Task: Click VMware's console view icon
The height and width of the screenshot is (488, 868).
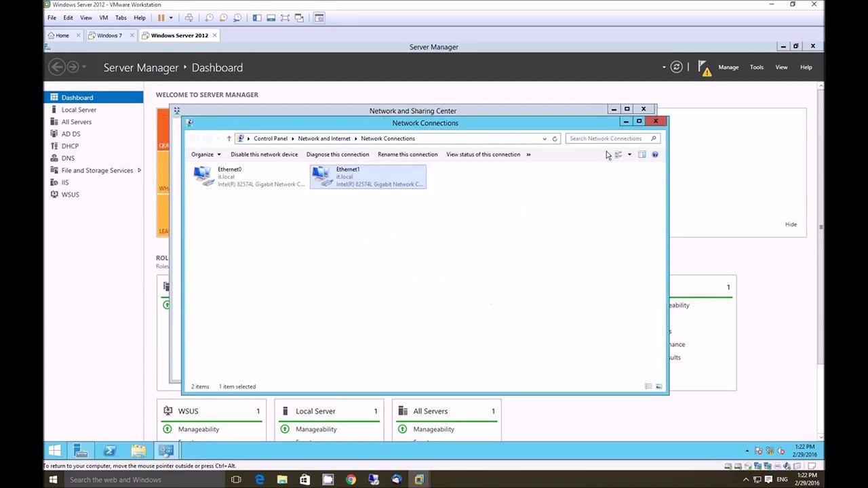Action: click(x=319, y=18)
